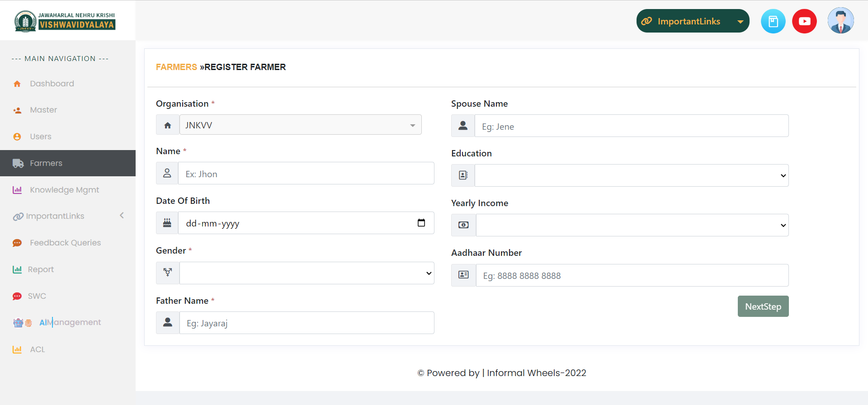The height and width of the screenshot is (405, 868).
Task: Expand the sidebar ImportantLinks chevron
Action: click(x=122, y=216)
